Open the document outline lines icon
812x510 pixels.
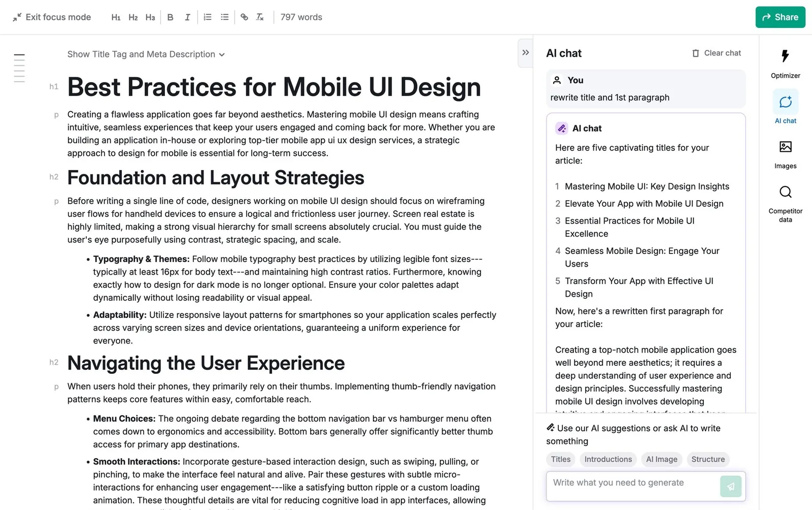pos(19,68)
